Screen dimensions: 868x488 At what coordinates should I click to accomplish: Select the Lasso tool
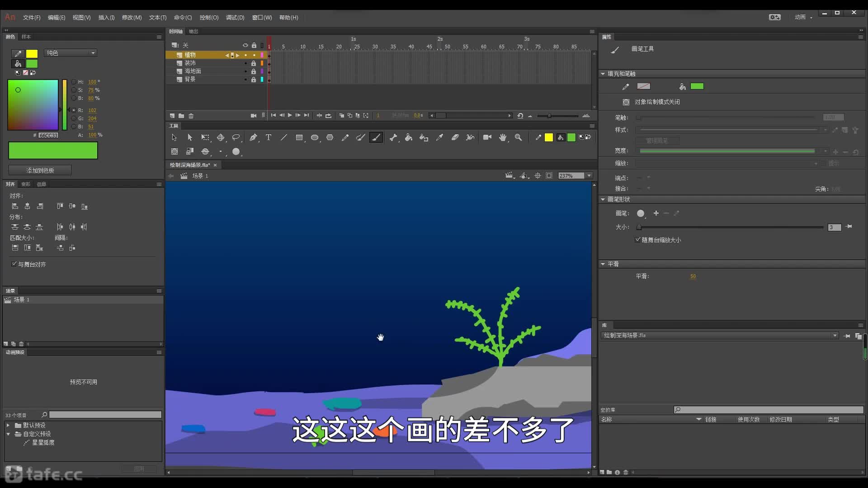[236, 137]
